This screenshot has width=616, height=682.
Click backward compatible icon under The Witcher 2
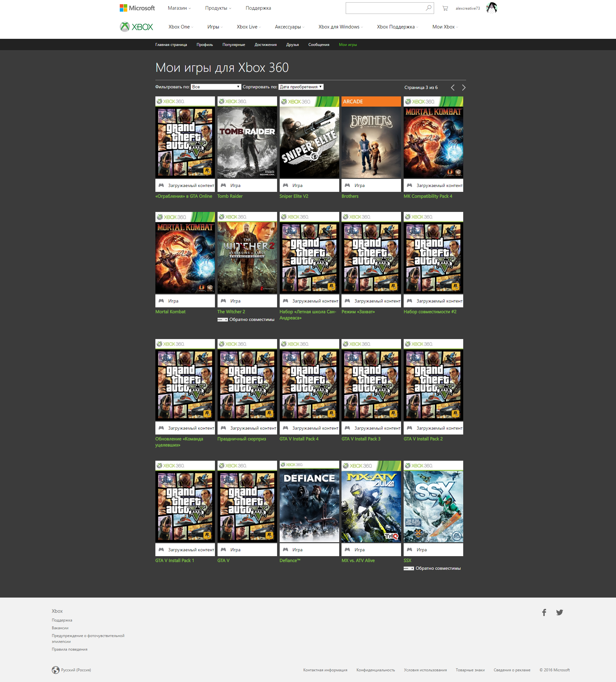click(222, 320)
